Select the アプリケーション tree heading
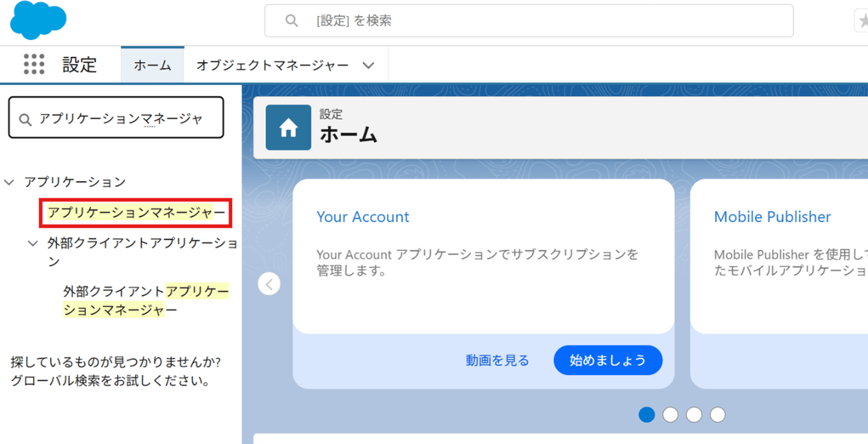The height and width of the screenshot is (444, 868). pyautogui.click(x=75, y=182)
